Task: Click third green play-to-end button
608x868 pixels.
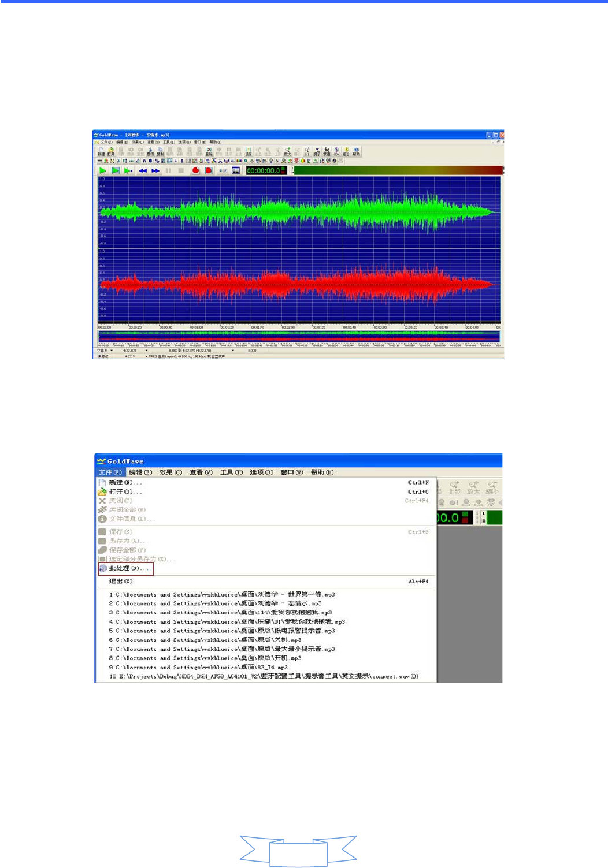Action: [128, 170]
